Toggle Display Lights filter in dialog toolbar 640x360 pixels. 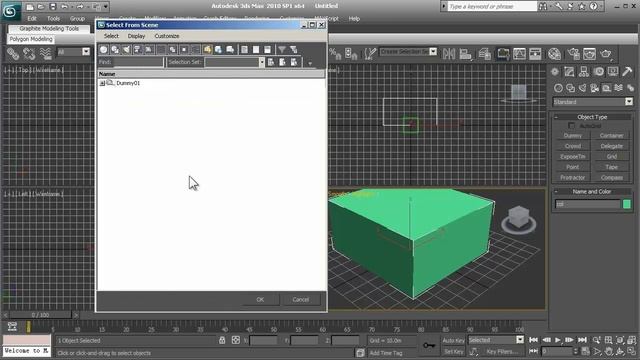tap(127, 49)
